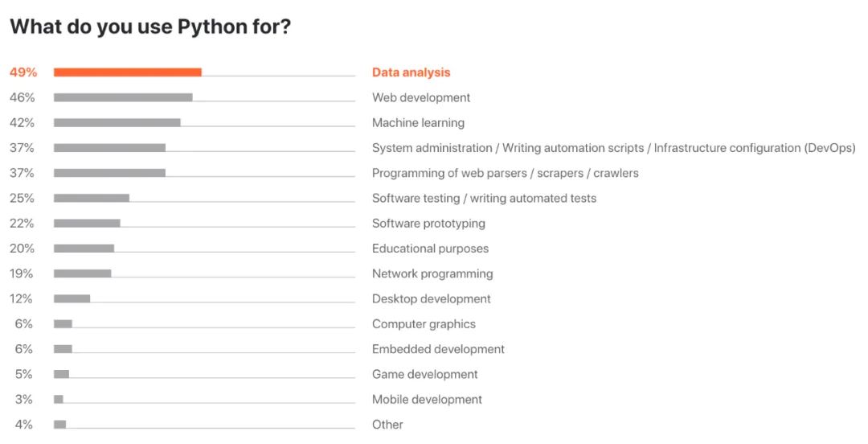The height and width of the screenshot is (444, 868).
Task: Click the System administration / DevOps label
Action: pyautogui.click(x=613, y=148)
